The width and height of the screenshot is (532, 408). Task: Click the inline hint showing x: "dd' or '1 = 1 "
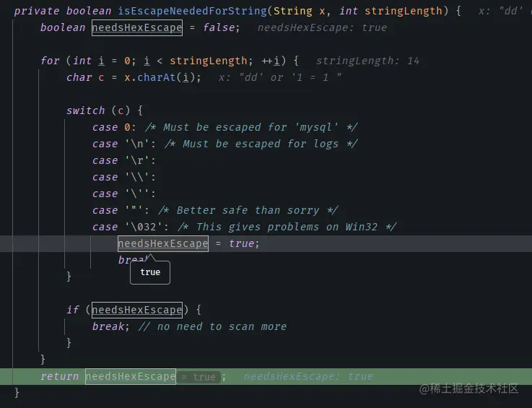click(x=280, y=77)
